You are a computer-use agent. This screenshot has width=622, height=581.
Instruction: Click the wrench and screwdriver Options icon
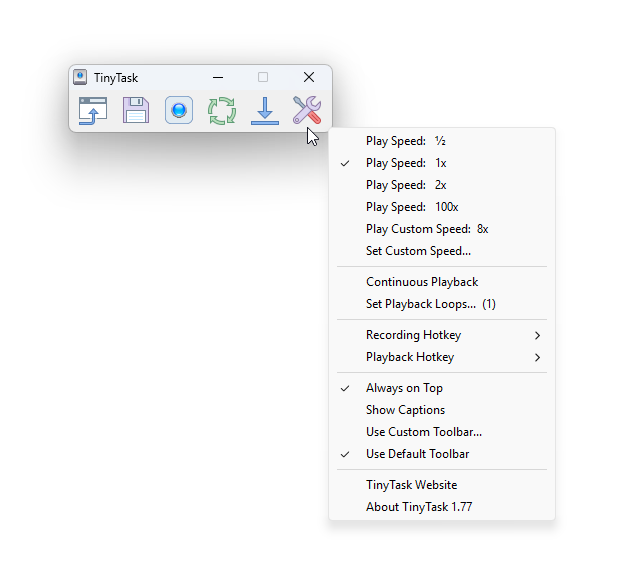pos(307,110)
